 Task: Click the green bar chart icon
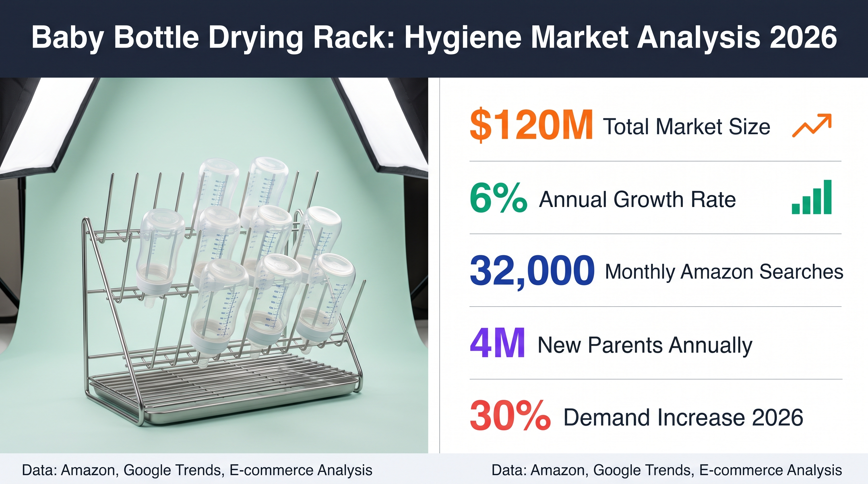click(x=812, y=197)
